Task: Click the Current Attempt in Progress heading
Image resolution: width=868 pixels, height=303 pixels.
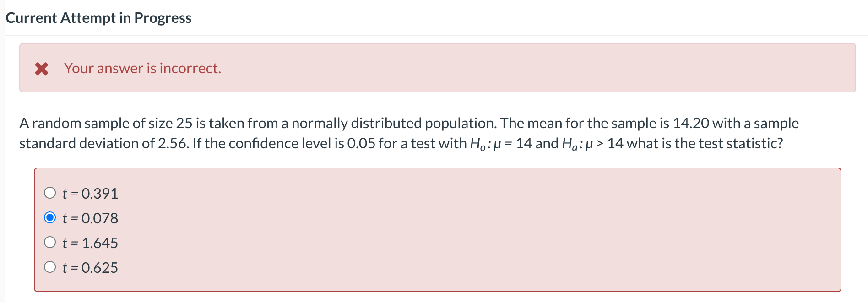Action: 99,17
